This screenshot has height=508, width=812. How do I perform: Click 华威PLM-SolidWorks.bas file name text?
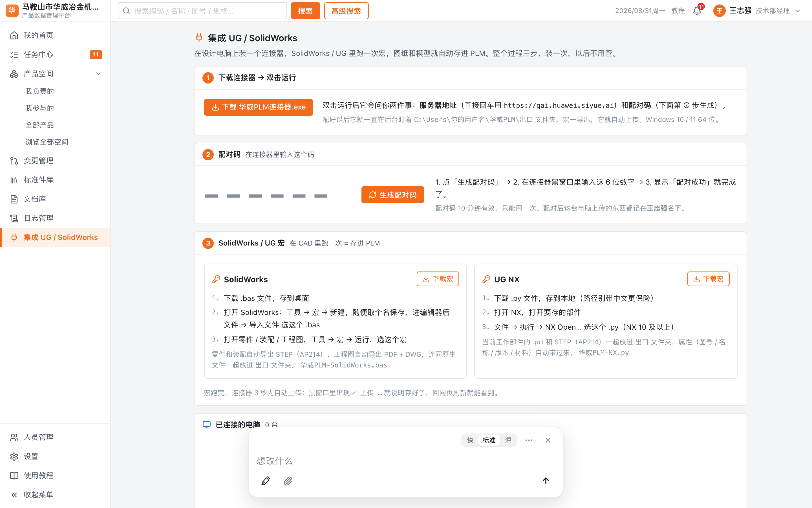344,365
